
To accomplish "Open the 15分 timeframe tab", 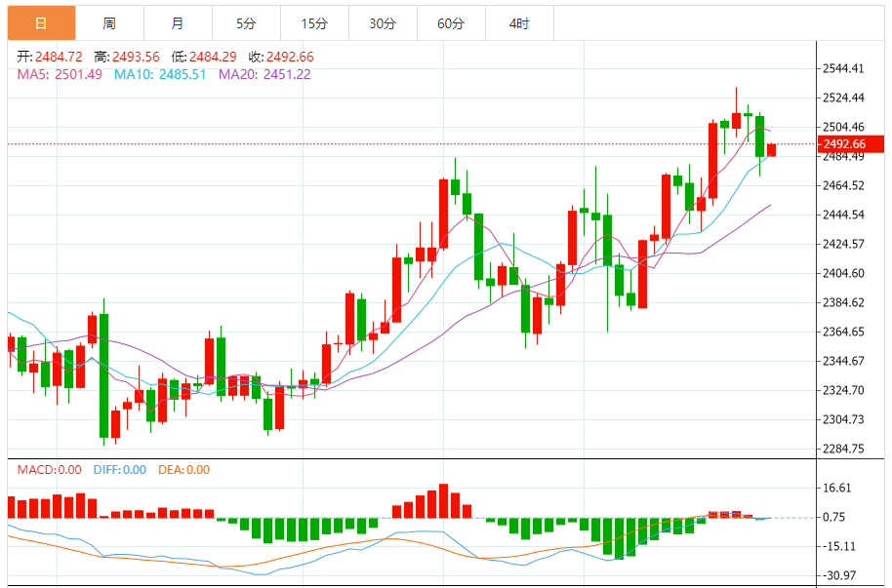I will 314,23.
